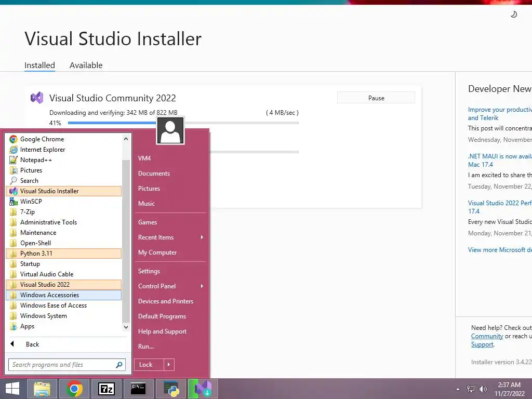The image size is (532, 399).
Task: Pause the Visual Studio Community 2022 download
Action: tap(376, 98)
